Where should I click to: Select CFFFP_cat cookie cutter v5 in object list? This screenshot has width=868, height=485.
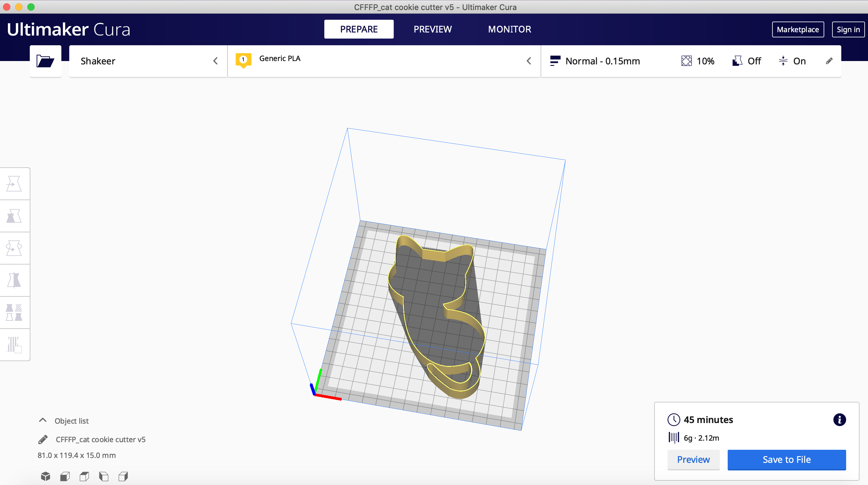coord(101,439)
